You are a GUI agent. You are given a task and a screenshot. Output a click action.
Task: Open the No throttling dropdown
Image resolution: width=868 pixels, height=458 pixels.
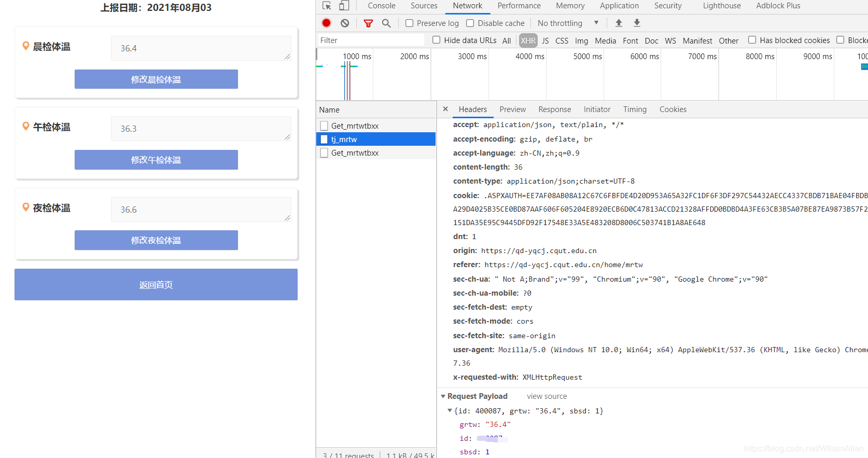[x=568, y=23]
